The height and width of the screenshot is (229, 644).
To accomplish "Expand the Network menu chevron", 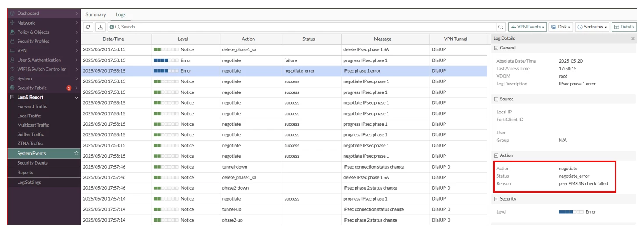I will 77,23.
